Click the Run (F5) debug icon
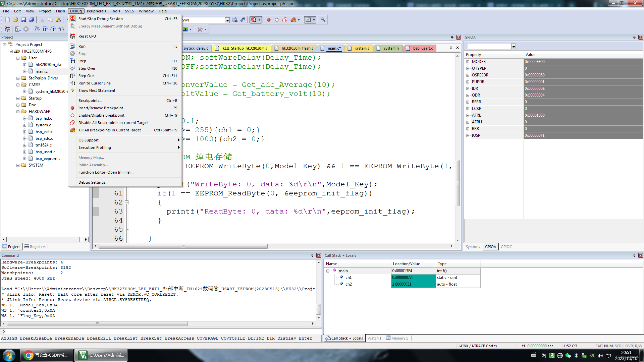 point(82,46)
